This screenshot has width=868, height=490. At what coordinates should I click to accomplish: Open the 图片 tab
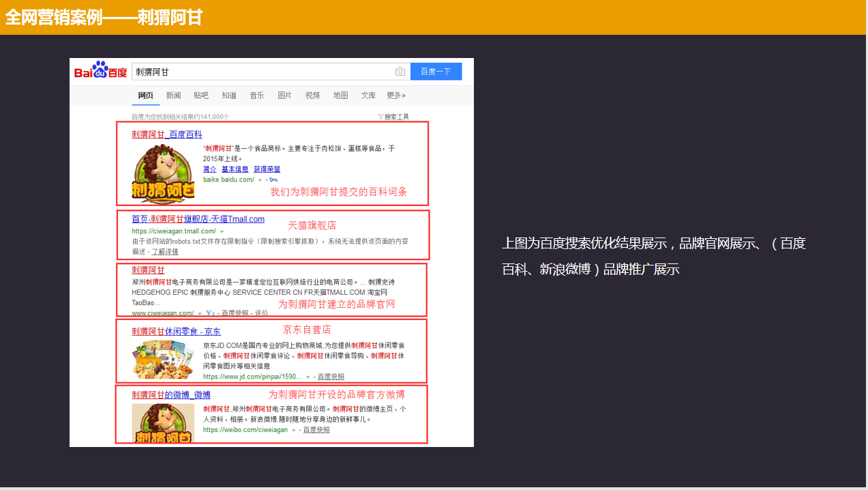285,96
